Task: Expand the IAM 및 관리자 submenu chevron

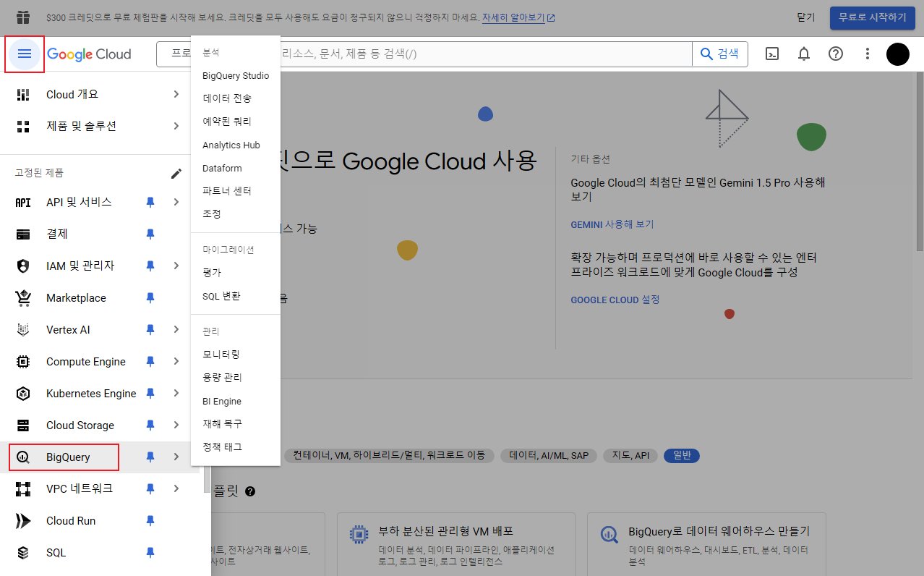Action: pyautogui.click(x=176, y=266)
